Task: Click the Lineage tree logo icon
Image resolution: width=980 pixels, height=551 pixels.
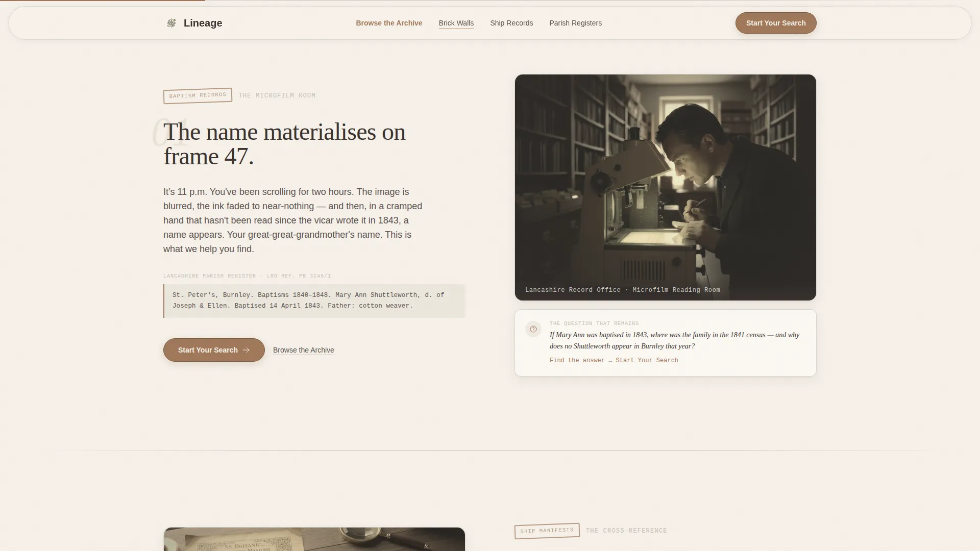Action: (x=171, y=23)
